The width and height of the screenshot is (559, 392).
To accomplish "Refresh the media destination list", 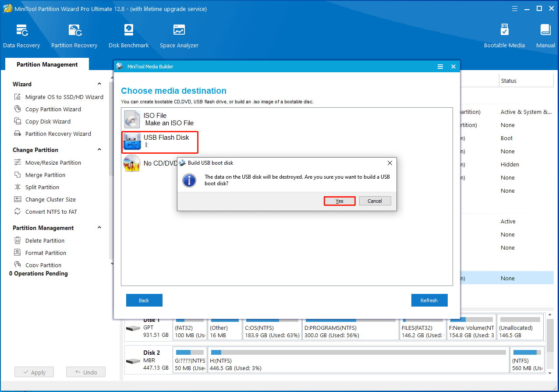I will pyautogui.click(x=429, y=300).
